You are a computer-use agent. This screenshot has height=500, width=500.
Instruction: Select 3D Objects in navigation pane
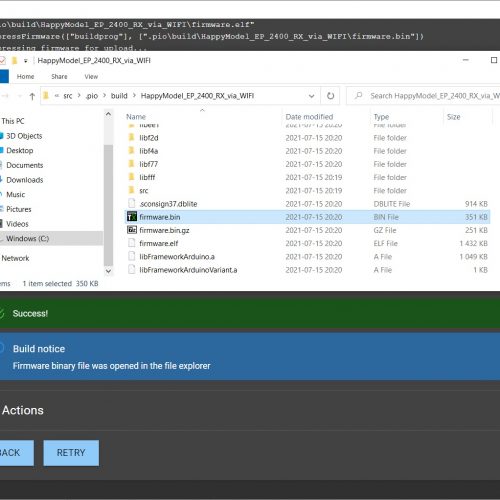24,136
